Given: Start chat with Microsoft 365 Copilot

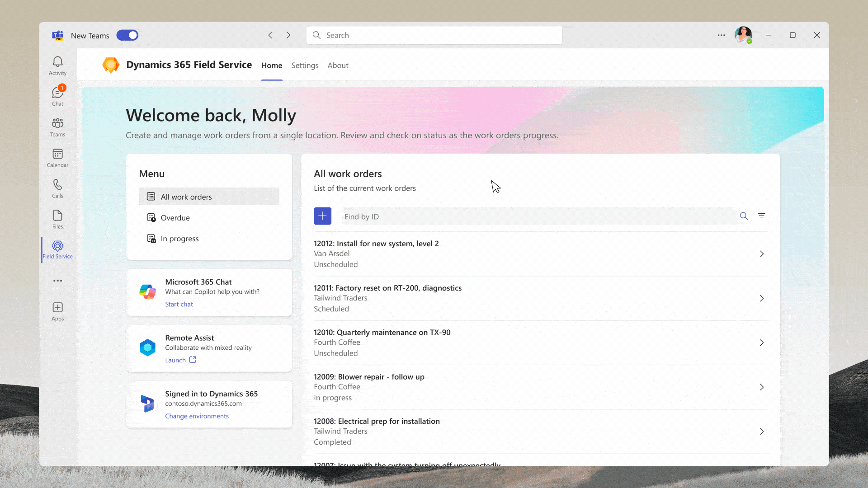Looking at the screenshot, I should (179, 304).
